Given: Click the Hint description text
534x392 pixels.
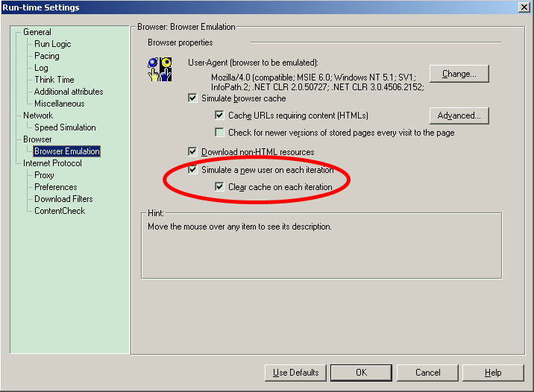Looking at the screenshot, I should [239, 227].
